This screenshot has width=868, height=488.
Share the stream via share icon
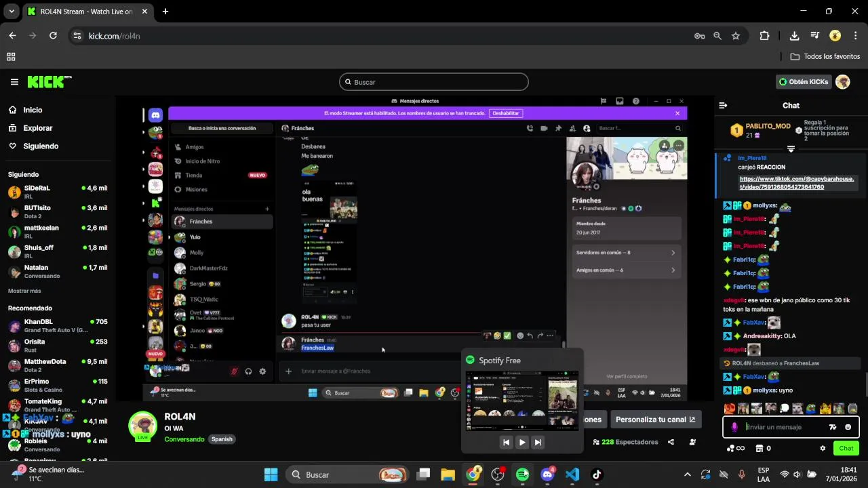(671, 442)
